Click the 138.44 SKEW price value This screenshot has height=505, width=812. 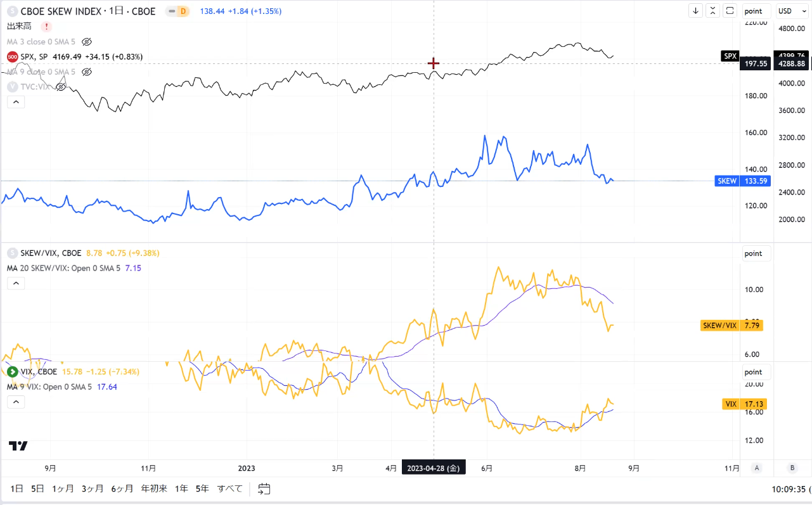click(x=212, y=11)
